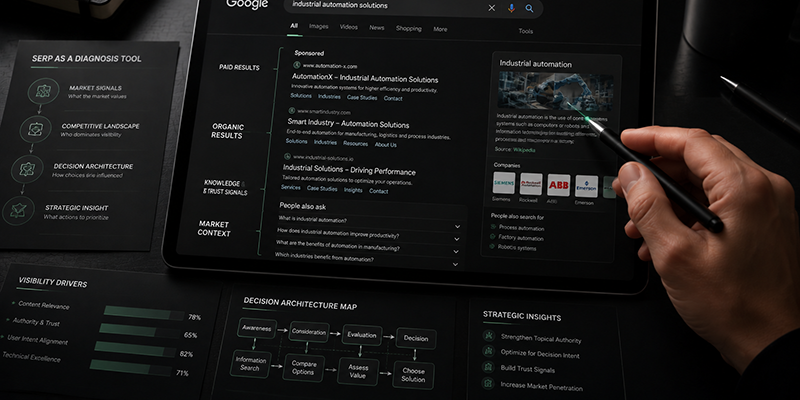Switch to the Images tab
Image resolution: width=800 pixels, height=400 pixels.
318,27
